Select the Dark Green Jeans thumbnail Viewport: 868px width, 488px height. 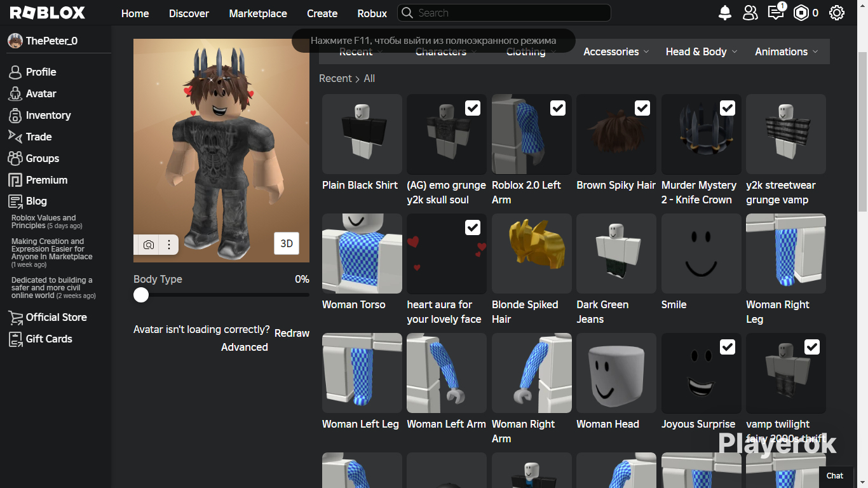click(x=616, y=254)
